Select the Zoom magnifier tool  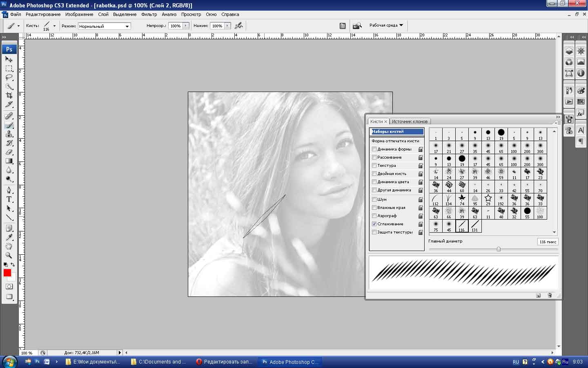[9, 255]
